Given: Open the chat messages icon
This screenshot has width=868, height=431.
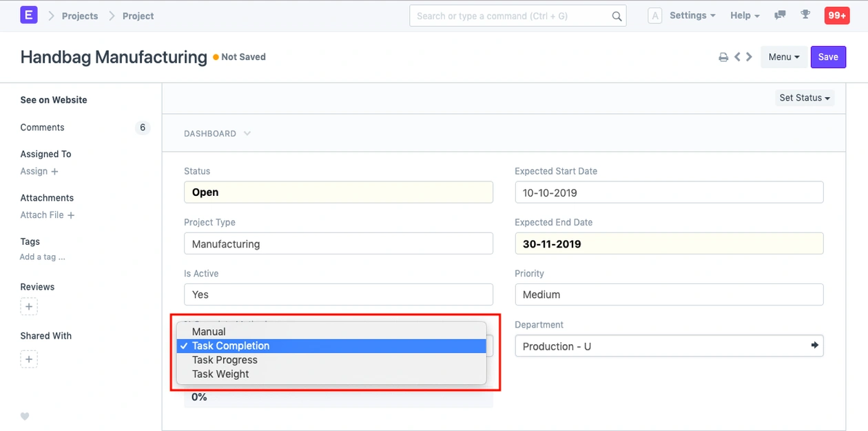Looking at the screenshot, I should pyautogui.click(x=780, y=15).
